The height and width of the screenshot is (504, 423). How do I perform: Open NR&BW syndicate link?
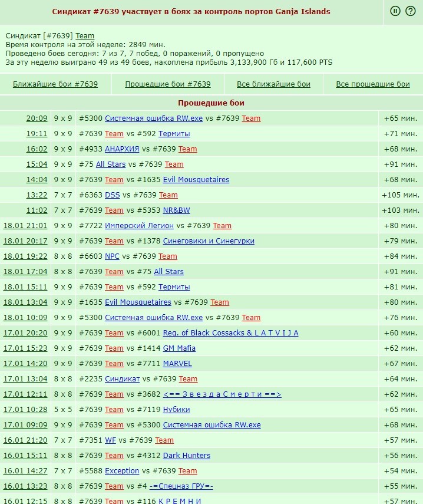[177, 210]
